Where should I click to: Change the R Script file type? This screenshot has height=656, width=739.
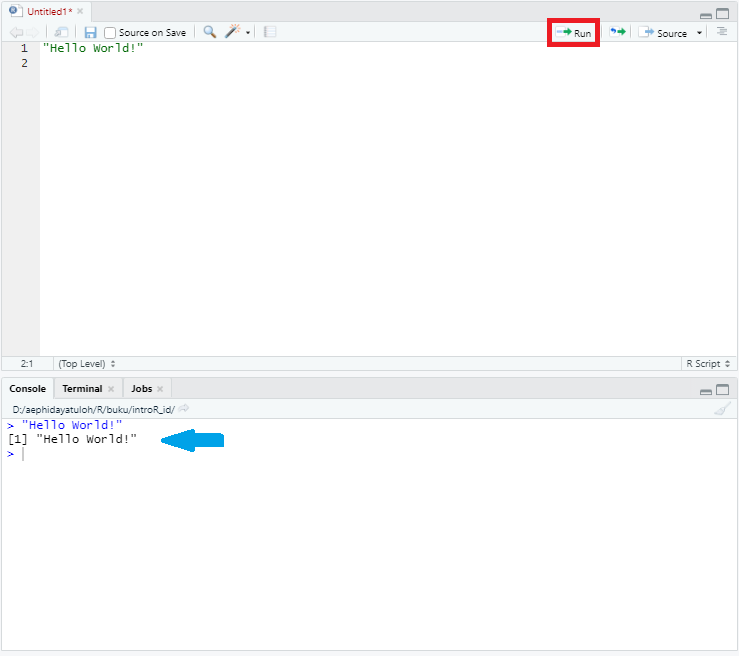point(708,364)
